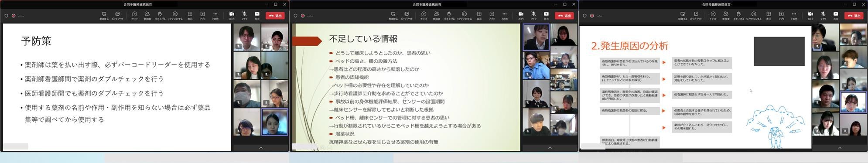
Task: Click take-control icon in the 不足している情報 window
Action: (x=393, y=15)
